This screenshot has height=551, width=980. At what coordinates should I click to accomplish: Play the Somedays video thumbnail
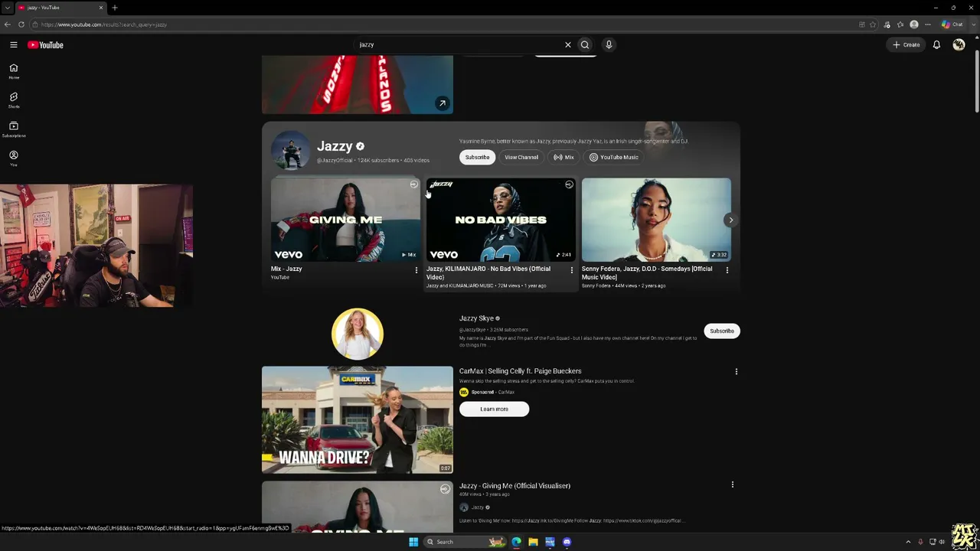[x=656, y=220]
